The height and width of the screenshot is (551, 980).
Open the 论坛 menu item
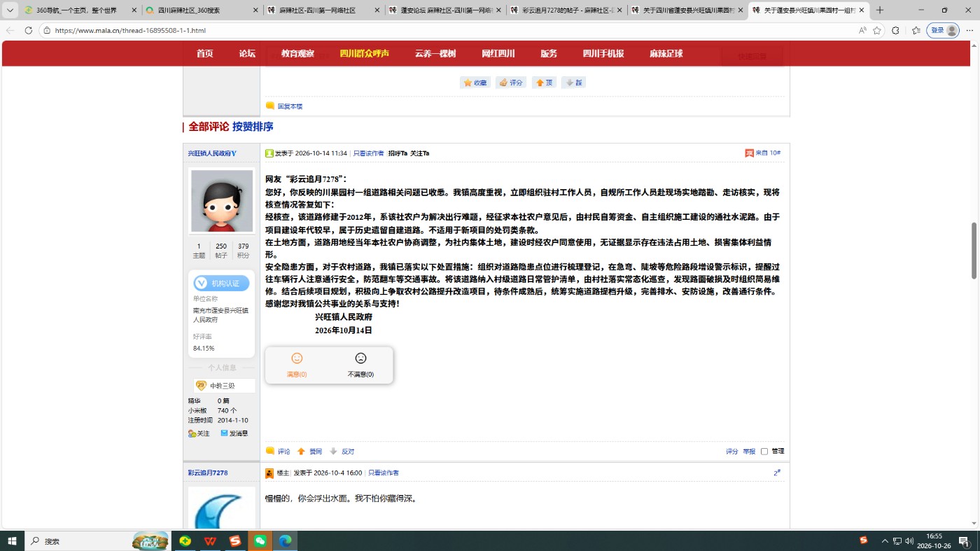(247, 54)
